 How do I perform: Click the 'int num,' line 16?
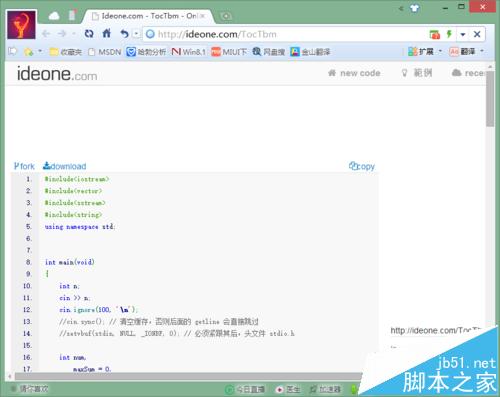coord(72,357)
